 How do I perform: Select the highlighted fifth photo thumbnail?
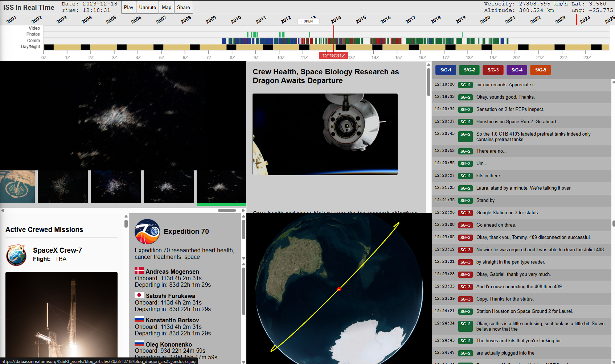click(221, 187)
